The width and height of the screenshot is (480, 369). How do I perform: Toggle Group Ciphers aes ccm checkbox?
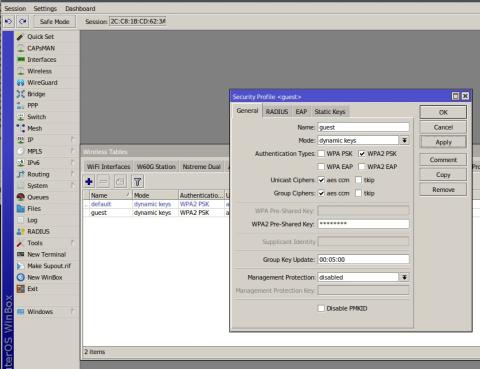[321, 193]
